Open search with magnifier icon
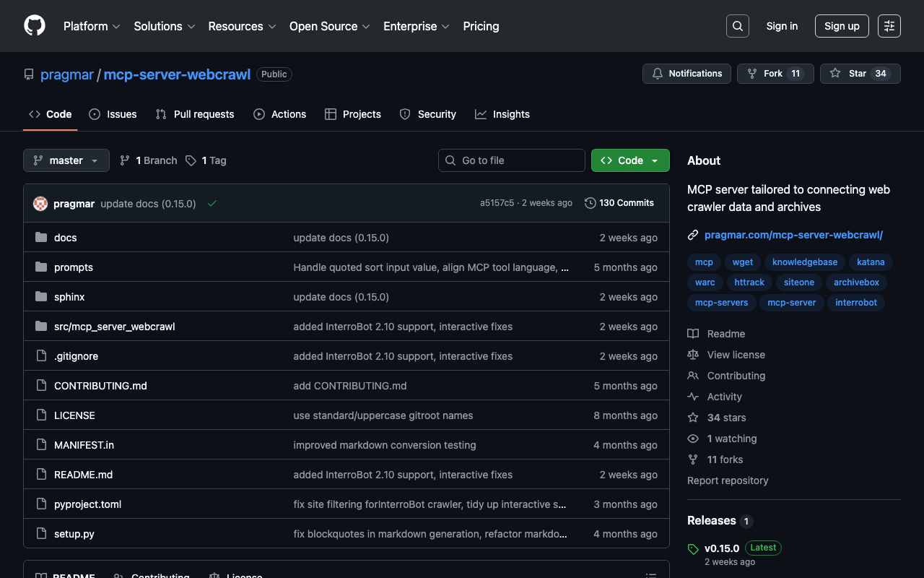924x578 pixels. coord(737,26)
